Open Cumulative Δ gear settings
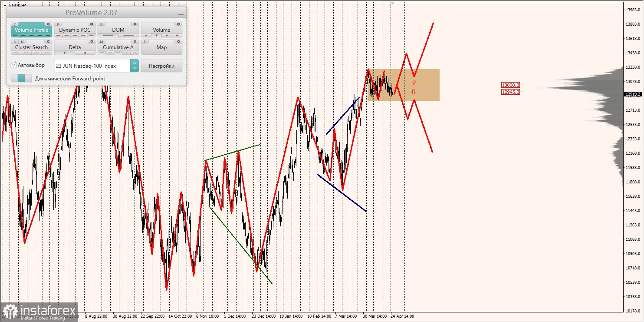Image resolution: width=644 pixels, height=322 pixels. coord(135,42)
